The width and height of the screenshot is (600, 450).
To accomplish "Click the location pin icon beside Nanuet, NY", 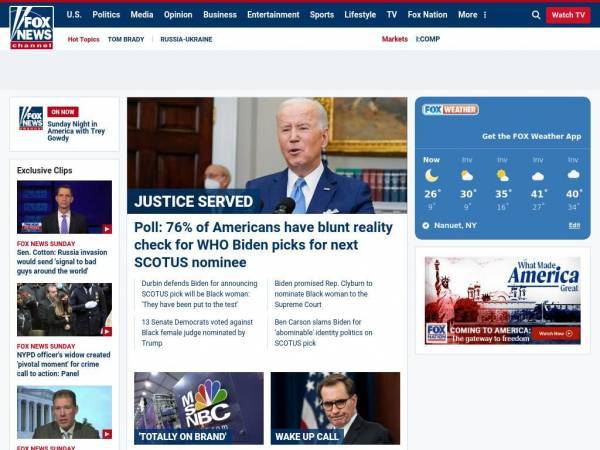I will [426, 225].
